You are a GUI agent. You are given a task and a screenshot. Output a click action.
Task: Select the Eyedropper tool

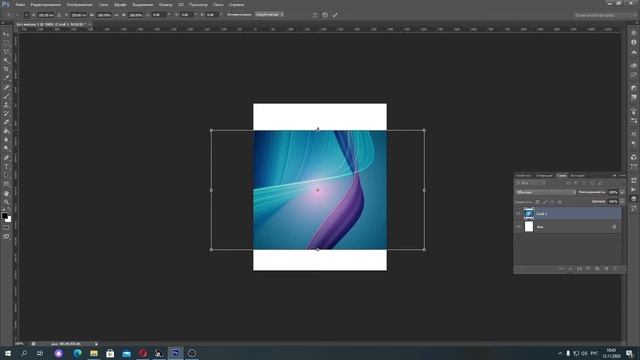coord(6,78)
